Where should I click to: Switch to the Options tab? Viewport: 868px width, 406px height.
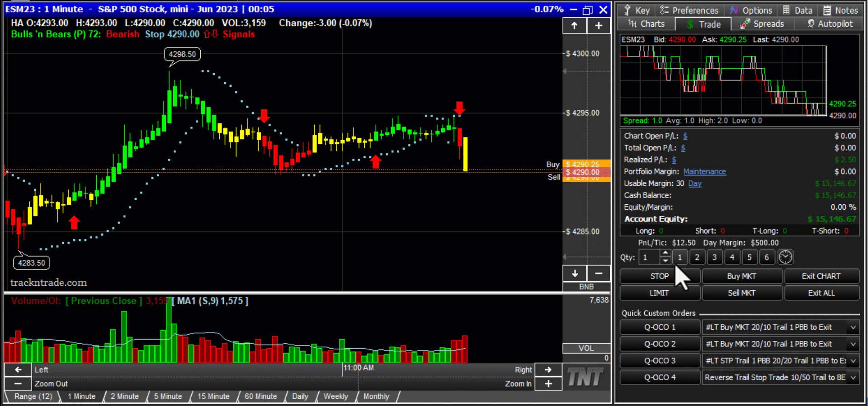751,10
